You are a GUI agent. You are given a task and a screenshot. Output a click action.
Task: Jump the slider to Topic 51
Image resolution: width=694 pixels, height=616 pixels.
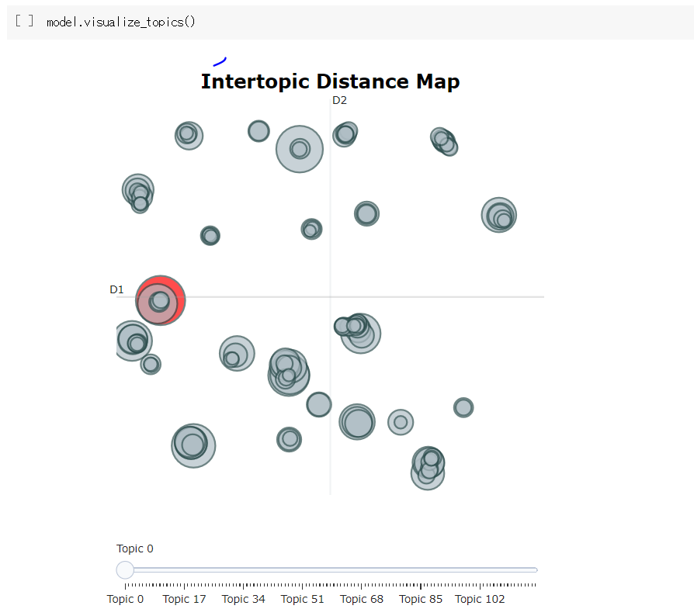click(x=302, y=599)
